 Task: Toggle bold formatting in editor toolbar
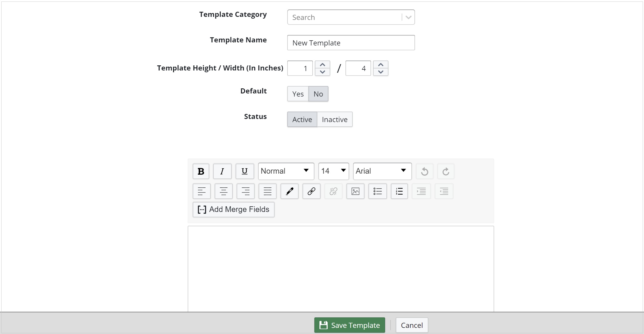click(x=201, y=171)
